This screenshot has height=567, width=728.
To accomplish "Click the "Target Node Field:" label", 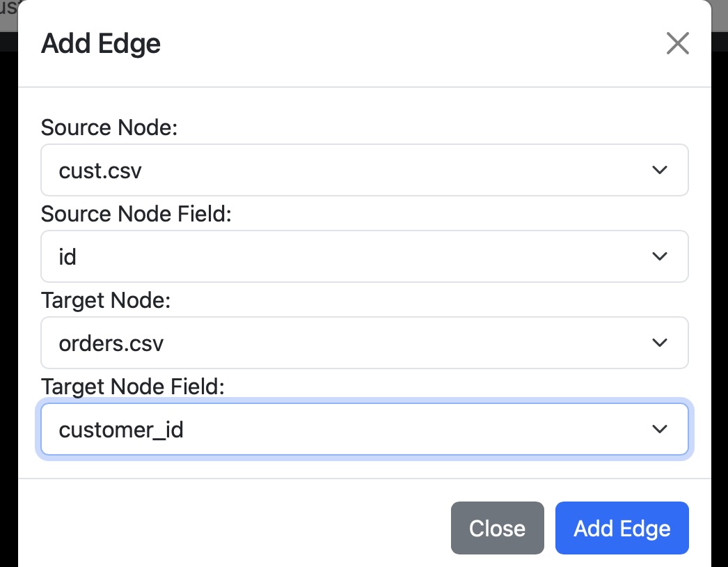I will click(132, 387).
